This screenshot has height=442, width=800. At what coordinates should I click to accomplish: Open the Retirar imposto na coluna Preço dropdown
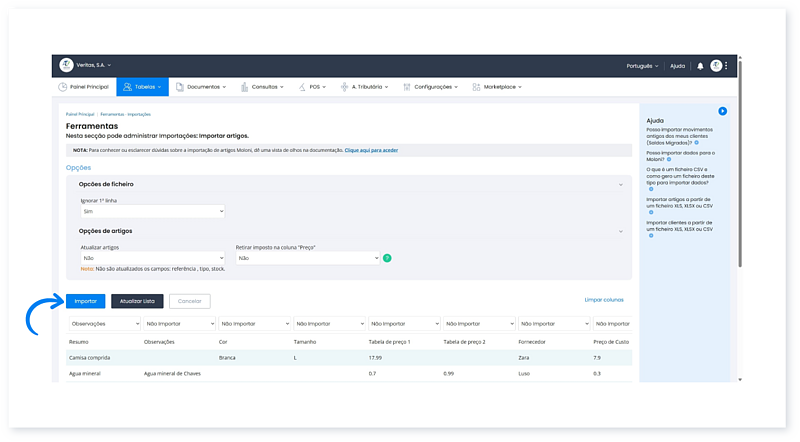(307, 258)
